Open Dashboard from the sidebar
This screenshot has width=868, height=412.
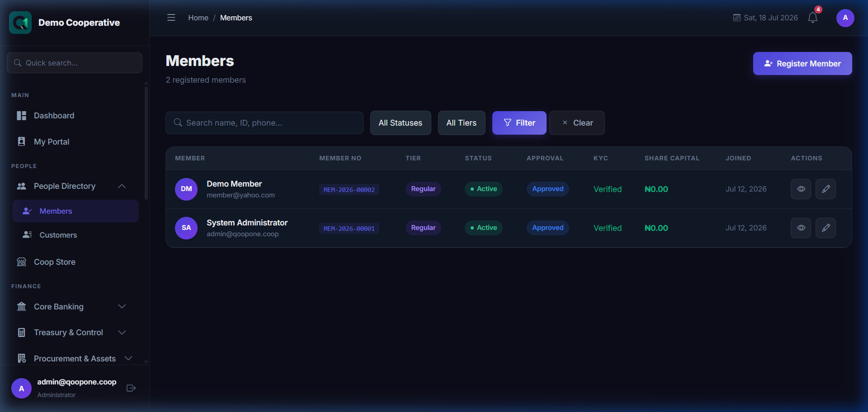(x=75, y=116)
